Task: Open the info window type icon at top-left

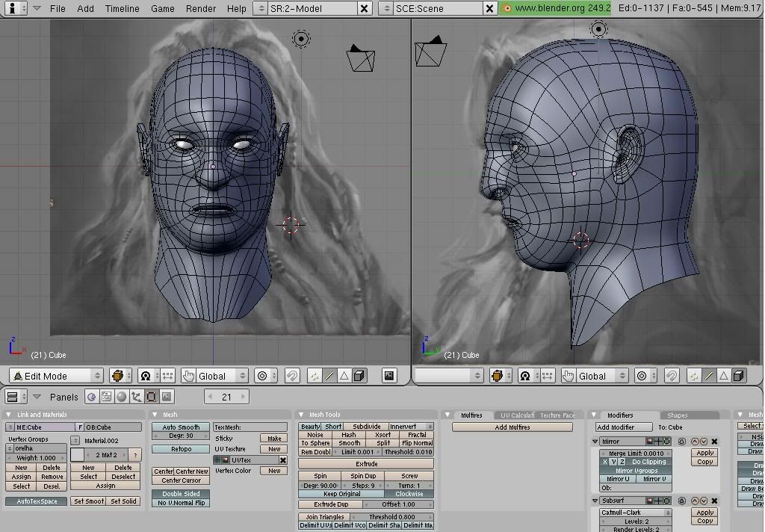Action: coord(16,8)
